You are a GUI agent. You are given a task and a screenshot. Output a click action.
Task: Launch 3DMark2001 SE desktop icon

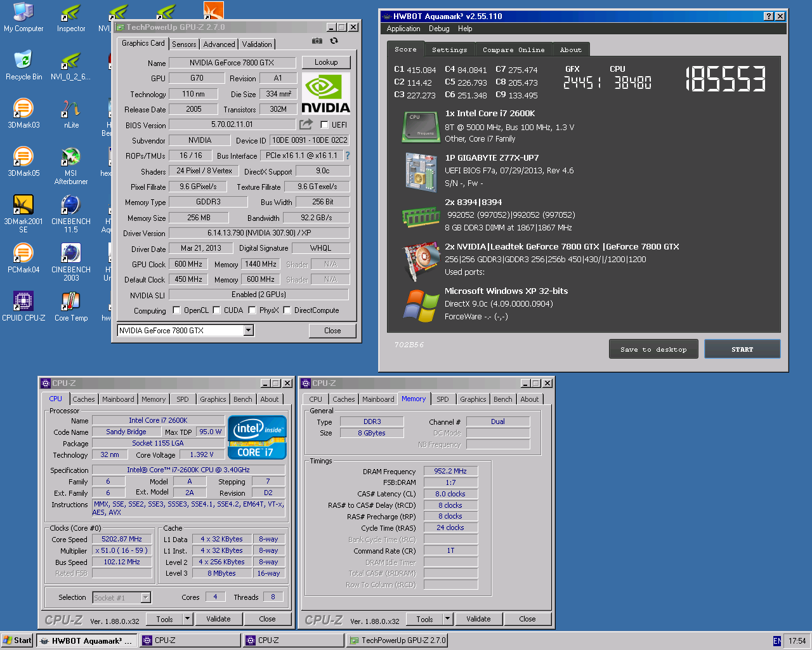point(23,214)
